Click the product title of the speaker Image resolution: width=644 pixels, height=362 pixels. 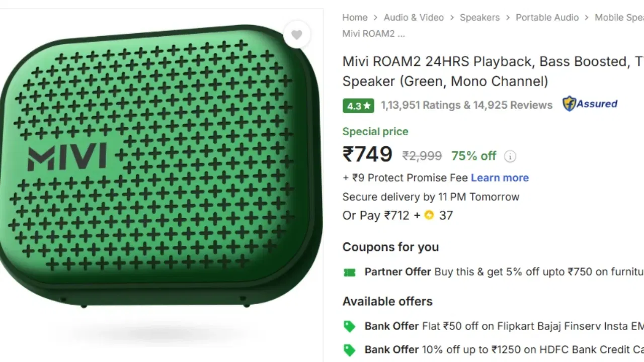(x=483, y=71)
